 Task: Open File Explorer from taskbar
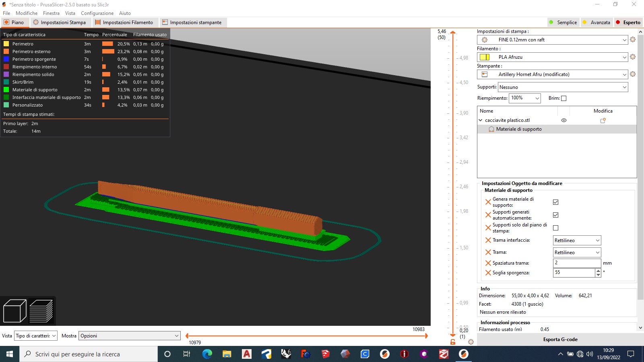coord(227,354)
